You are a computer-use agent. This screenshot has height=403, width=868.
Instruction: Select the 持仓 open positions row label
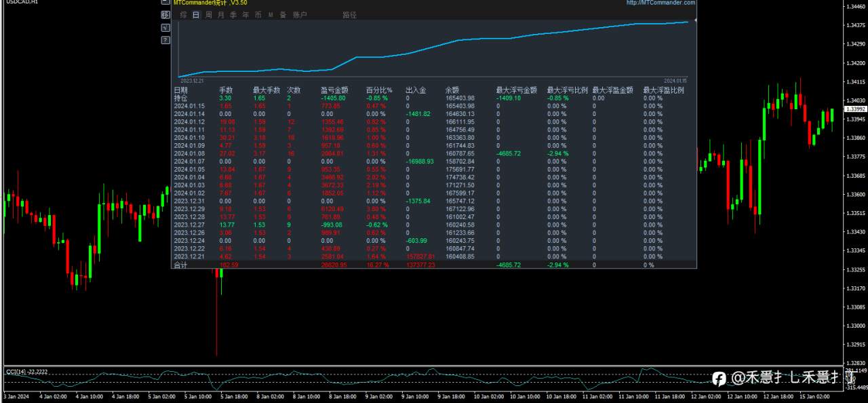click(x=181, y=98)
